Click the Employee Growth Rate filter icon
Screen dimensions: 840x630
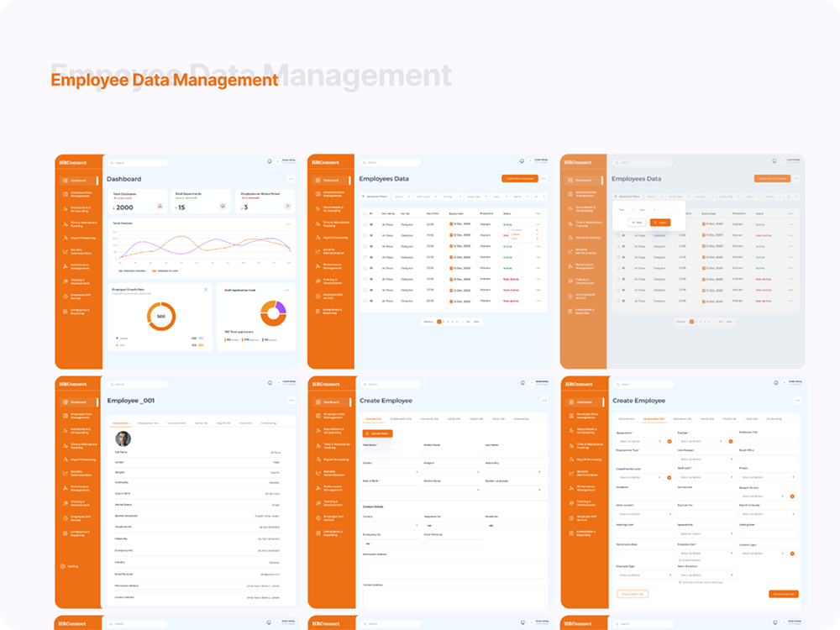[206, 290]
